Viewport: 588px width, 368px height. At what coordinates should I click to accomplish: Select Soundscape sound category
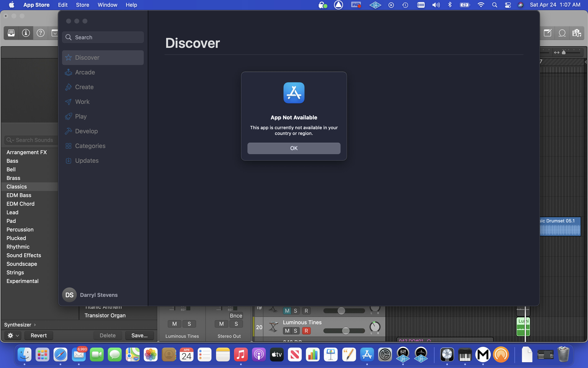[x=22, y=264]
